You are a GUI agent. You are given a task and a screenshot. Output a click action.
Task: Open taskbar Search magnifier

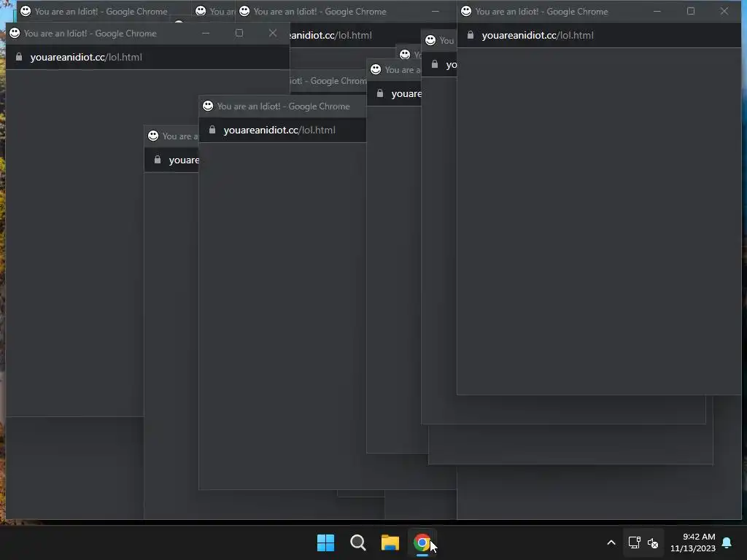click(x=357, y=542)
